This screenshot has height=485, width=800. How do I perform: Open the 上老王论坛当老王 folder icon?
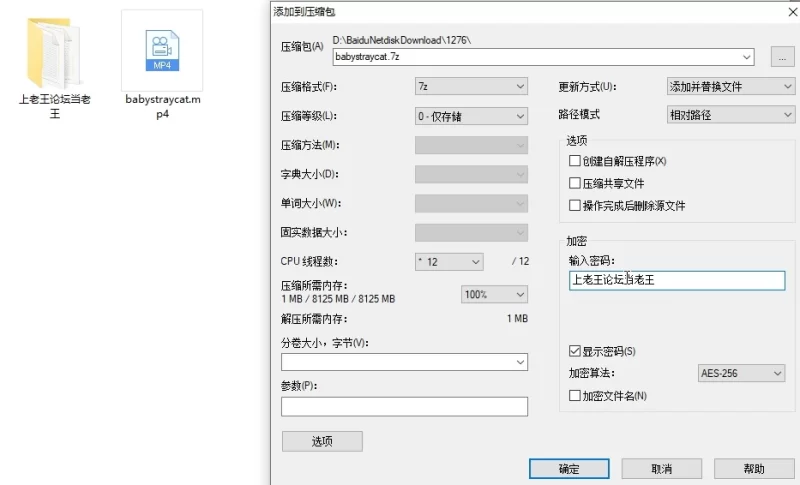(54, 53)
